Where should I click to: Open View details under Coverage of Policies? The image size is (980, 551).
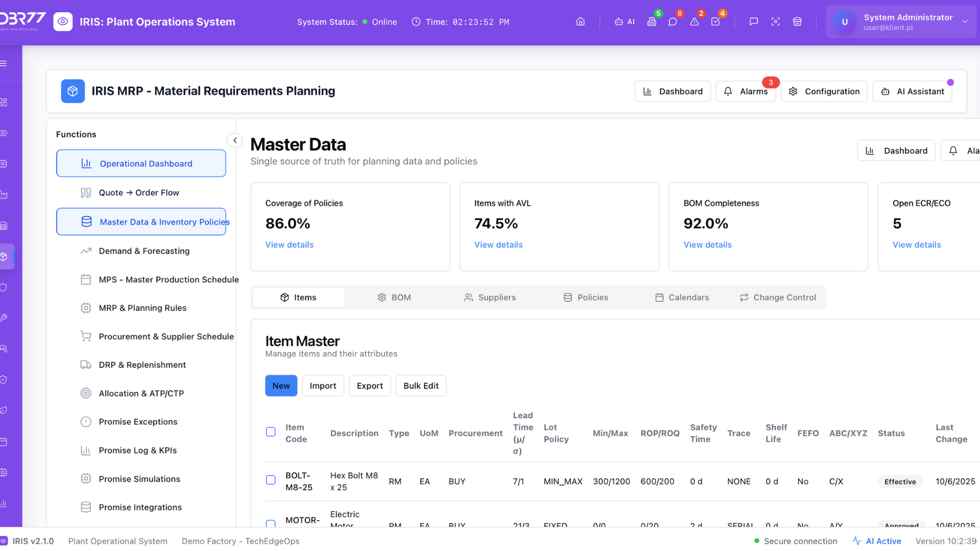pyautogui.click(x=289, y=245)
